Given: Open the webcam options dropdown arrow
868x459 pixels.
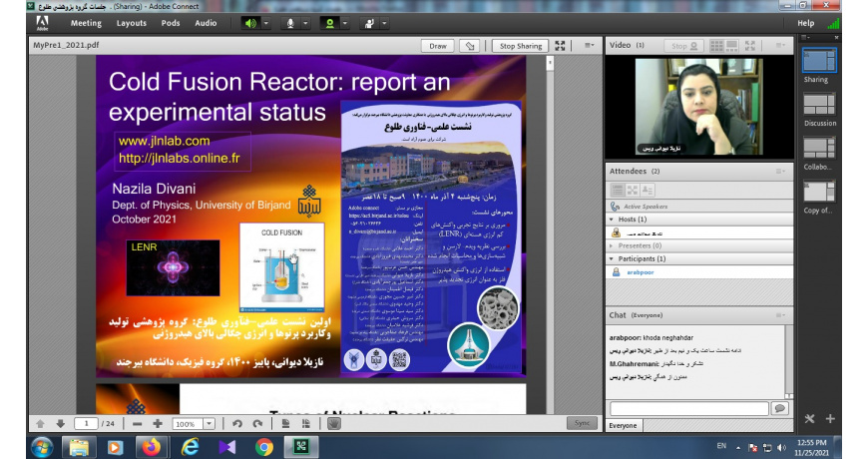Looking at the screenshot, I should point(345,23).
